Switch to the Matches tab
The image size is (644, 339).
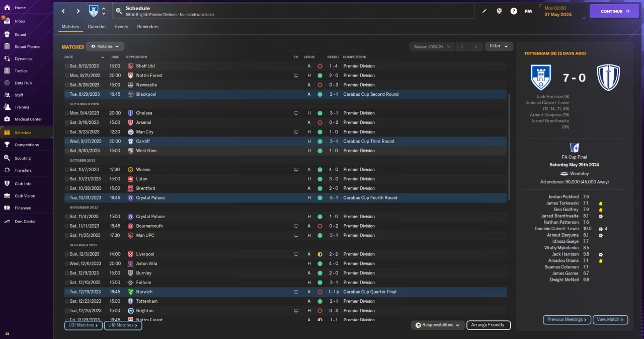pyautogui.click(x=70, y=27)
